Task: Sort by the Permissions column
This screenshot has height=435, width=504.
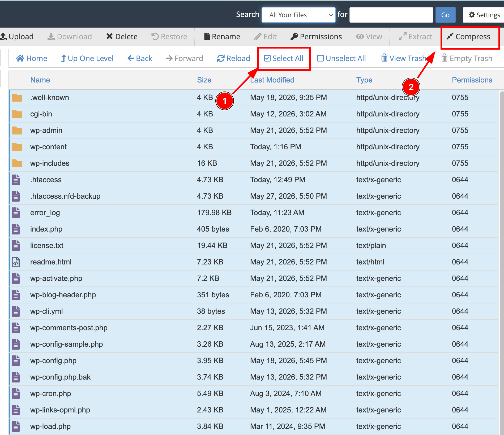Action: click(472, 80)
